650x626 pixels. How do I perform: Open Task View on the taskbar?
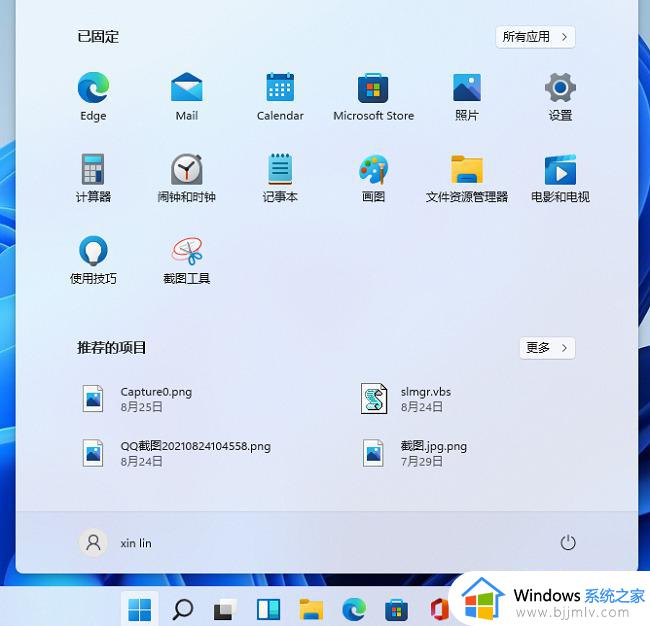(226, 609)
